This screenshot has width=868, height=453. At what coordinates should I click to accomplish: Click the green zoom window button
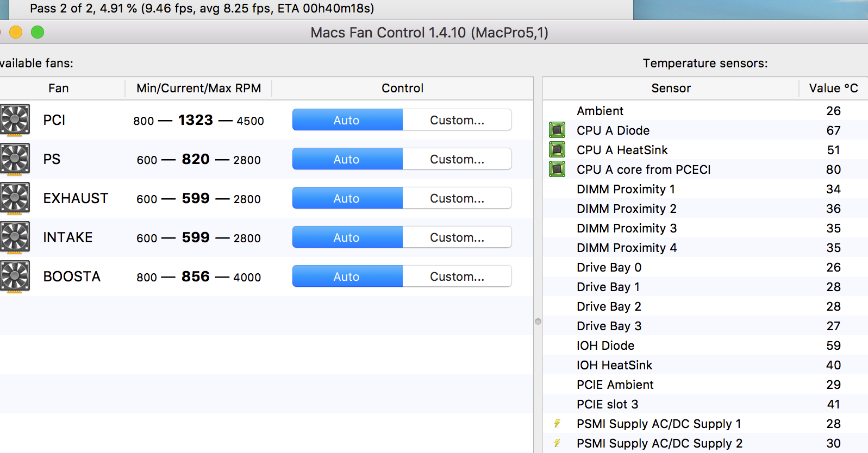(x=38, y=33)
